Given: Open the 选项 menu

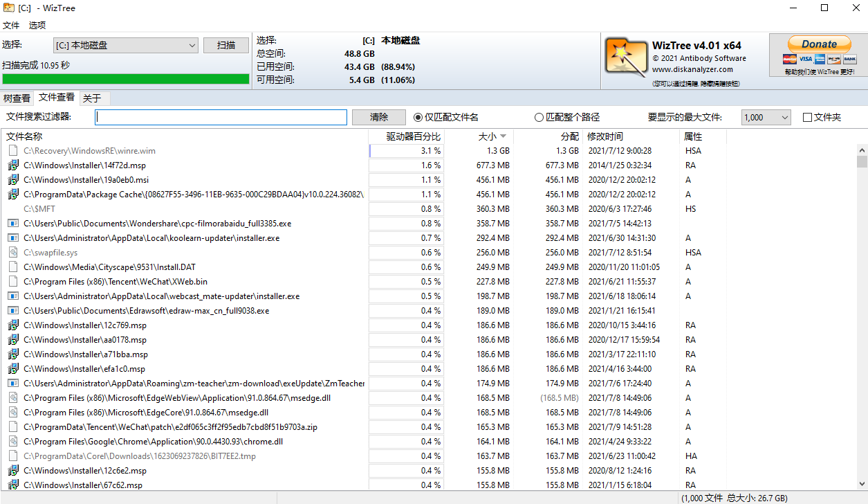Looking at the screenshot, I should coord(37,25).
